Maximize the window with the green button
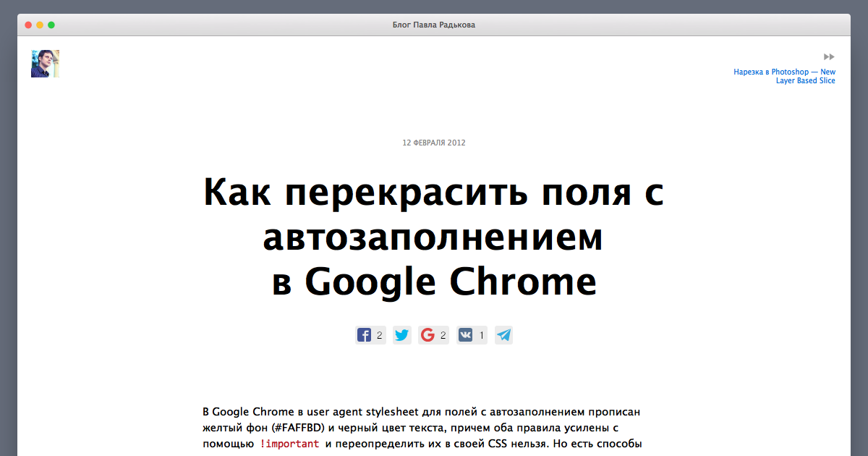The height and width of the screenshot is (456, 868). coord(51,25)
